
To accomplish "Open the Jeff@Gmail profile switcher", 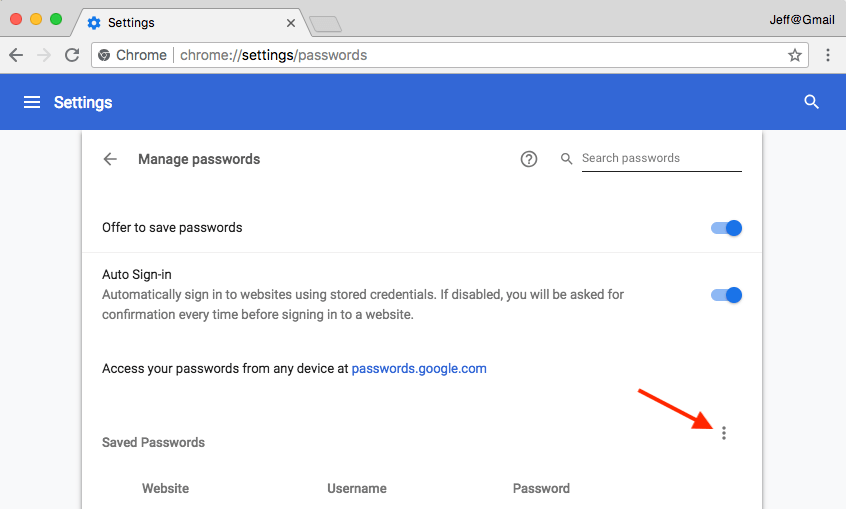I will pos(802,20).
